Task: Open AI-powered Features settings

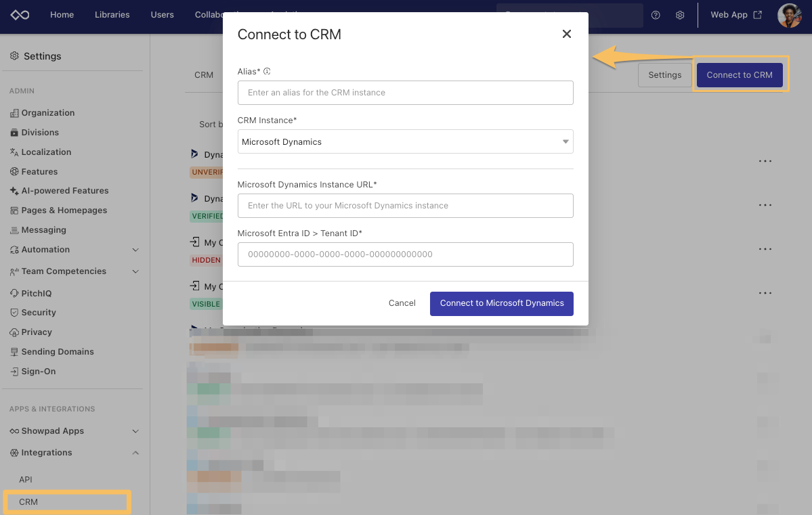Action: [64, 191]
